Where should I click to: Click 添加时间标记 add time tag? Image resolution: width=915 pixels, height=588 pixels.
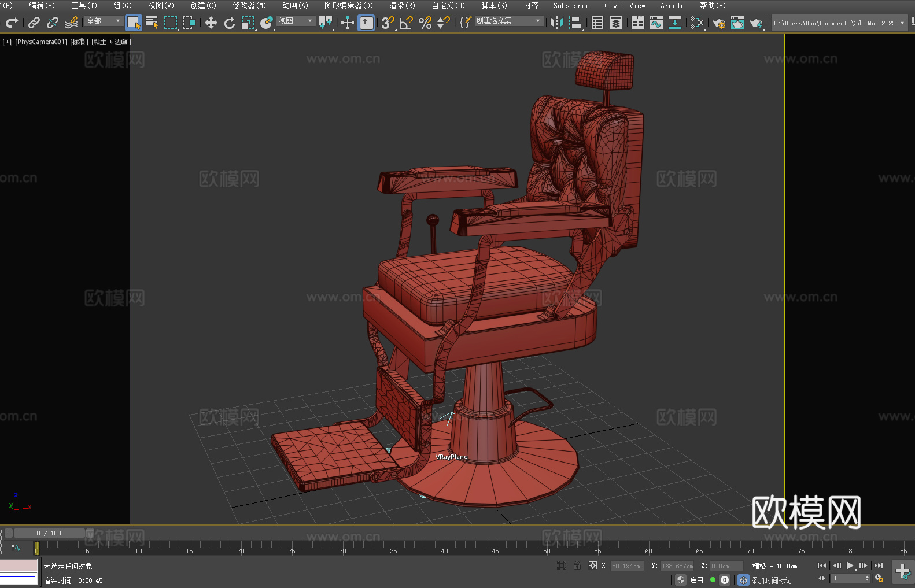pos(771,580)
